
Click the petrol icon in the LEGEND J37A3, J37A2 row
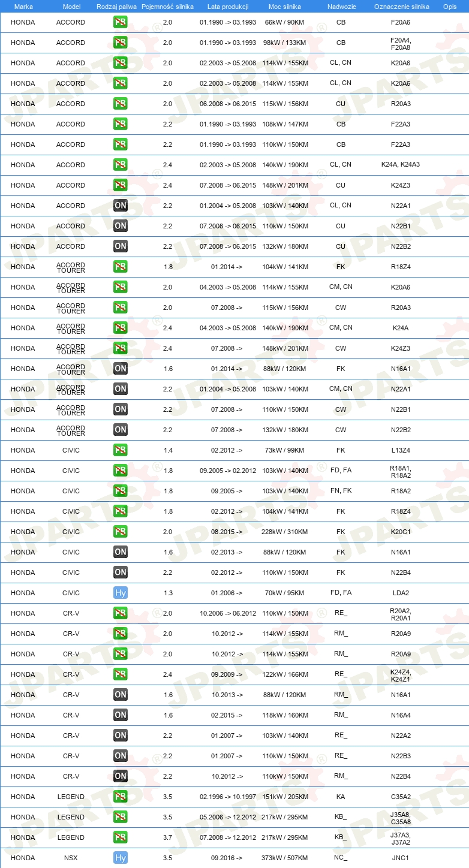click(x=121, y=837)
